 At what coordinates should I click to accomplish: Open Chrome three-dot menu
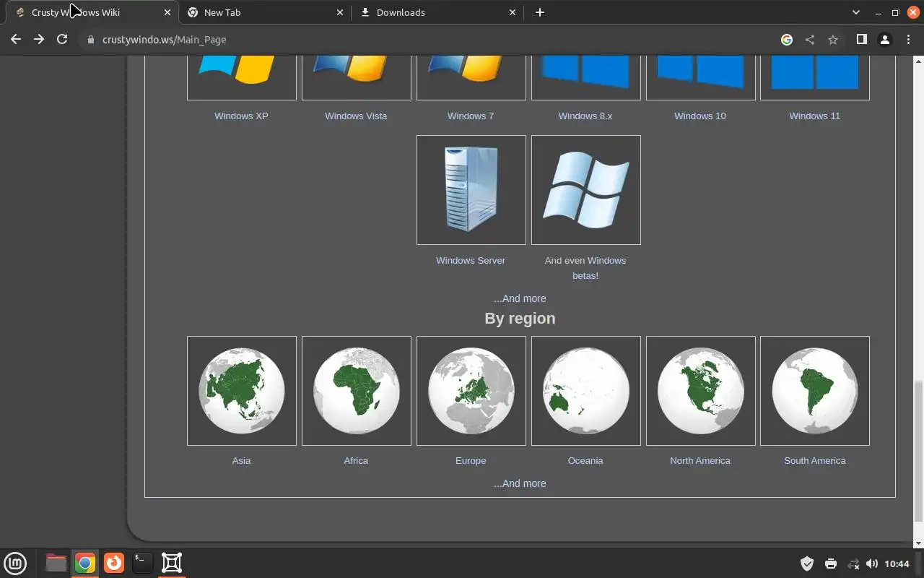tap(908, 40)
